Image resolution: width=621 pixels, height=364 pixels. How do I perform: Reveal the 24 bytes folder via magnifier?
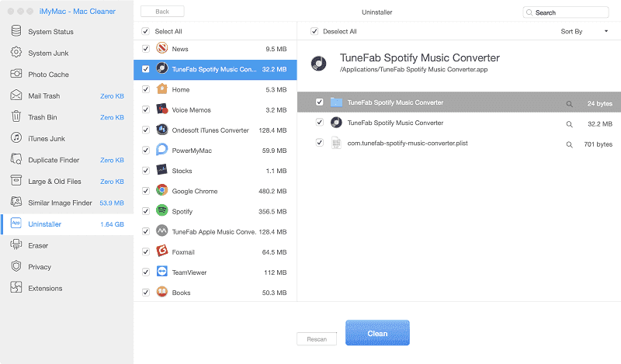569,104
